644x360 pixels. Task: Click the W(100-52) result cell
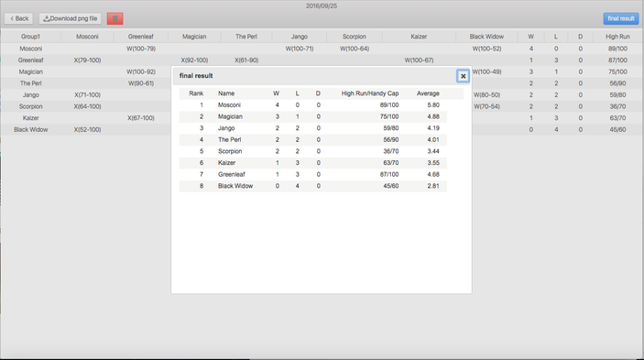pyautogui.click(x=486, y=49)
